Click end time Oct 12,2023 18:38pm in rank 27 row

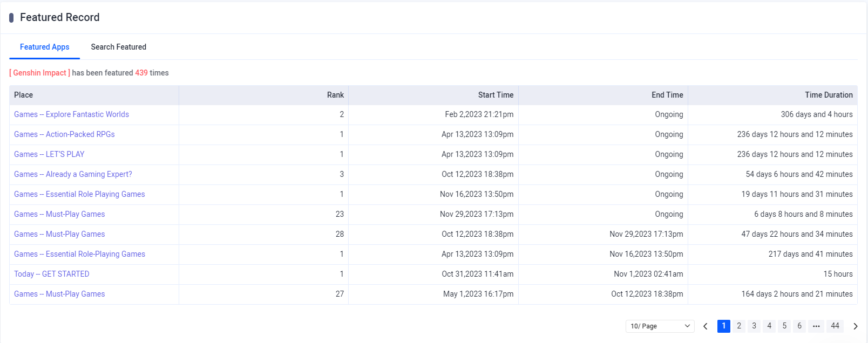(647, 294)
